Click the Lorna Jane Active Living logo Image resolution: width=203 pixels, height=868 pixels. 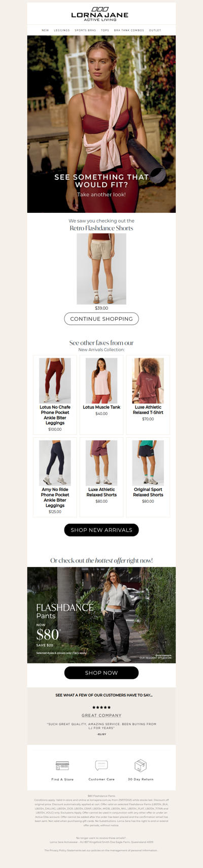coord(99,14)
